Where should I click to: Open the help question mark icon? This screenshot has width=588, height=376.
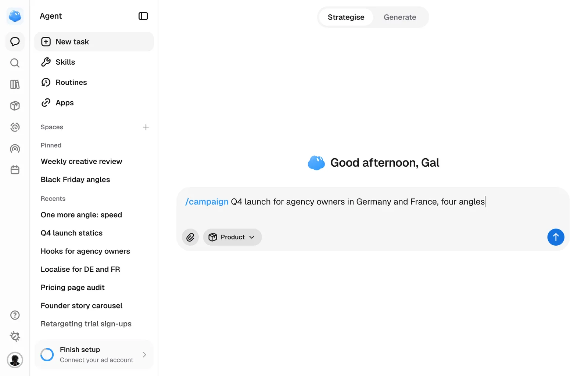[15, 315]
